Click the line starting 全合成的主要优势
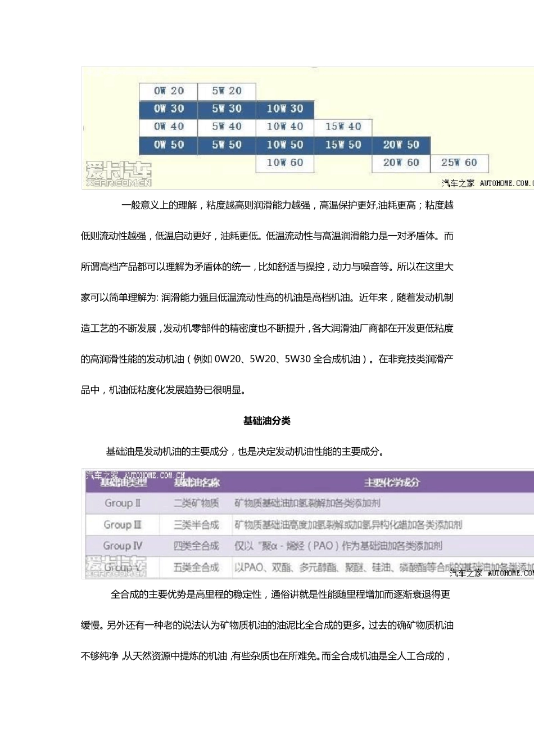The width and height of the screenshot is (534, 756). [x=280, y=595]
